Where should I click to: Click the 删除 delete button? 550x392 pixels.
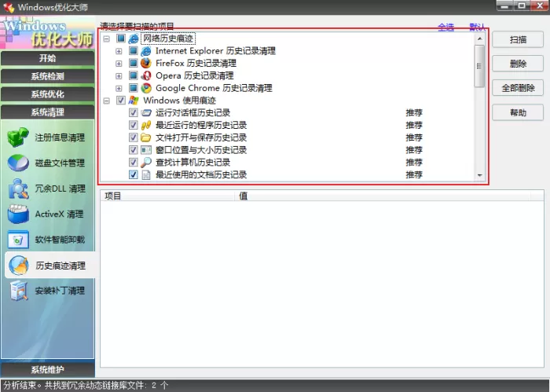coord(518,64)
